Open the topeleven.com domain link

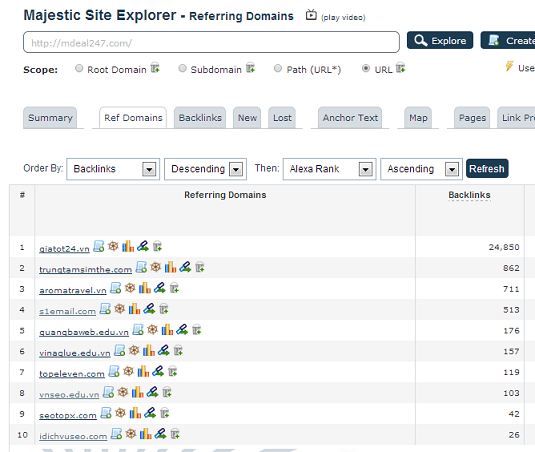(x=72, y=374)
